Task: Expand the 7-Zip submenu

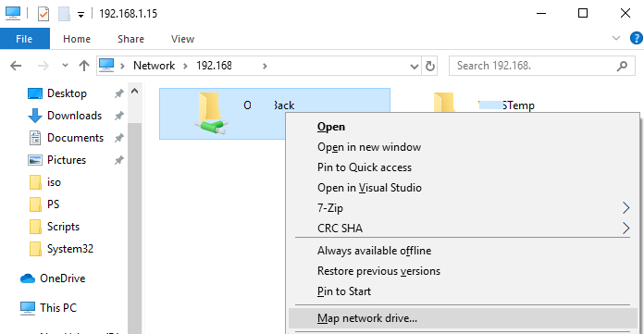Action: [464, 208]
